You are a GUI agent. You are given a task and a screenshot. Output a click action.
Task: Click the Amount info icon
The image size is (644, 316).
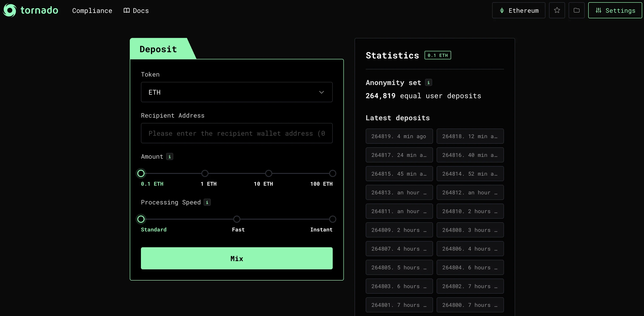pyautogui.click(x=169, y=157)
